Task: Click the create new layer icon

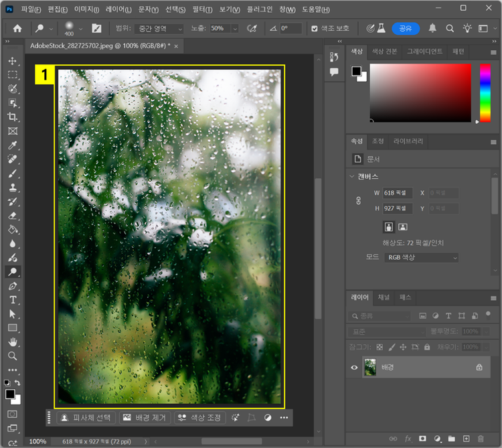Action: pyautogui.click(x=466, y=439)
